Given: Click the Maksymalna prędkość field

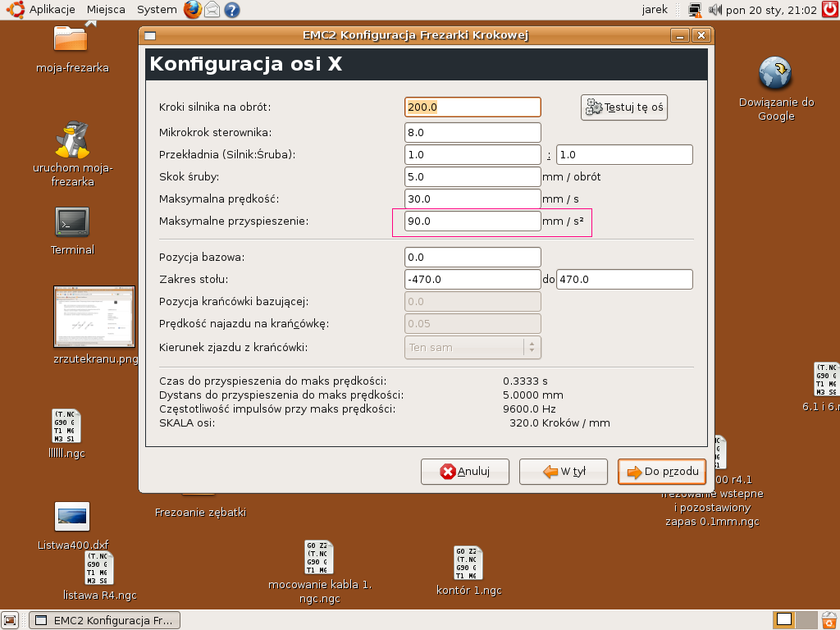Looking at the screenshot, I should click(472, 199).
